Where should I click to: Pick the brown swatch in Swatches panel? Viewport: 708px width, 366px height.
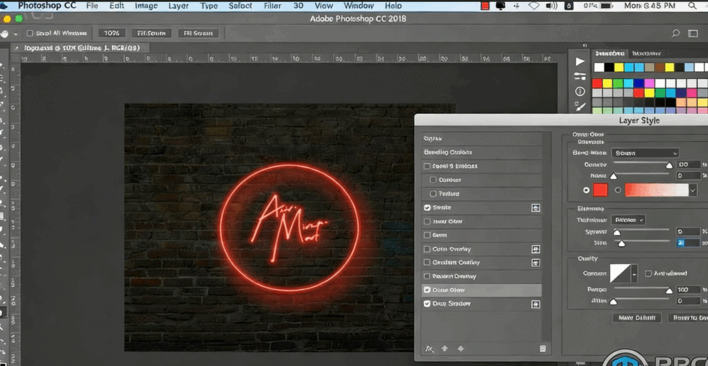point(660,67)
